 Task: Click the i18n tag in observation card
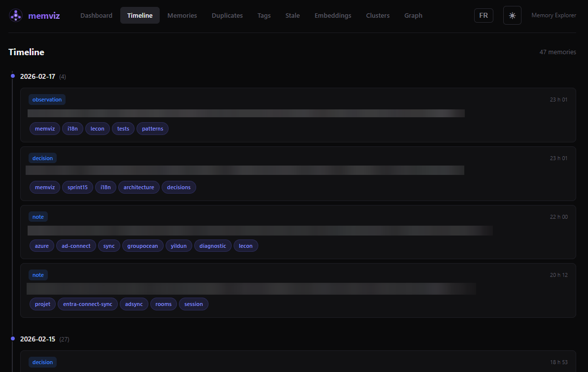click(x=73, y=129)
